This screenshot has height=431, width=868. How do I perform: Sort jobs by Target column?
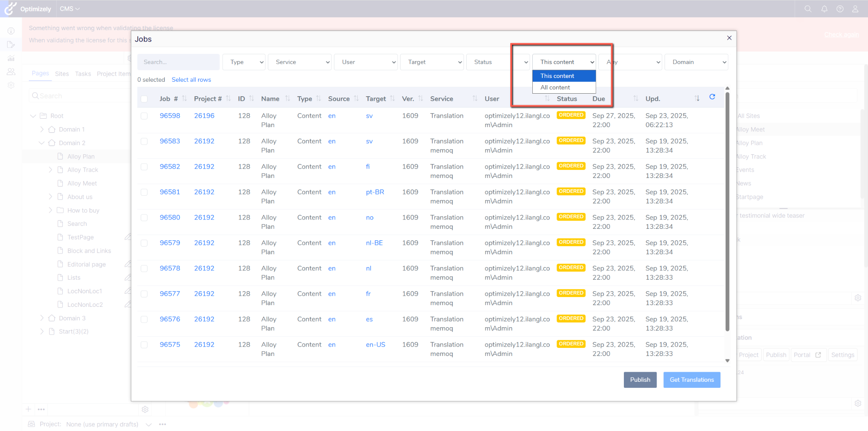(x=392, y=99)
